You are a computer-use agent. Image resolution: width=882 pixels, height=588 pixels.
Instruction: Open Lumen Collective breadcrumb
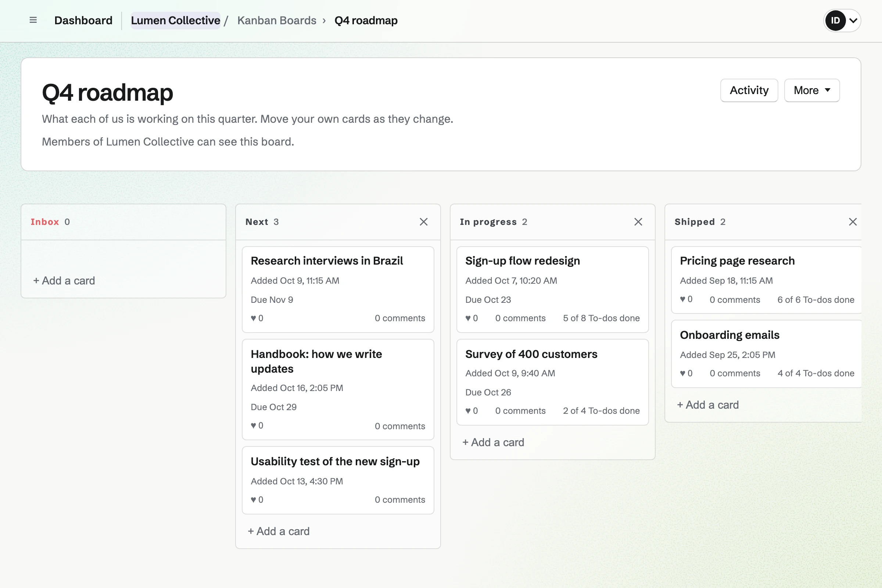[176, 20]
